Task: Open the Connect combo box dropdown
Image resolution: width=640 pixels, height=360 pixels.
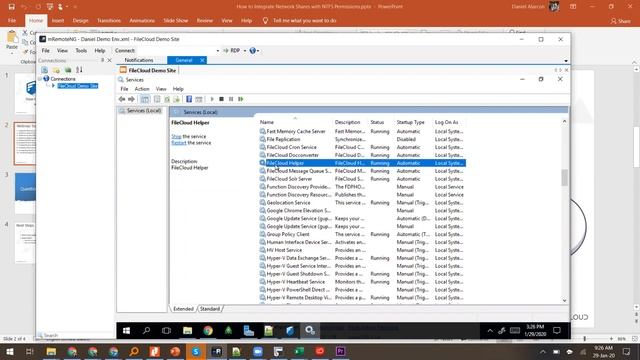Action: 218,51
